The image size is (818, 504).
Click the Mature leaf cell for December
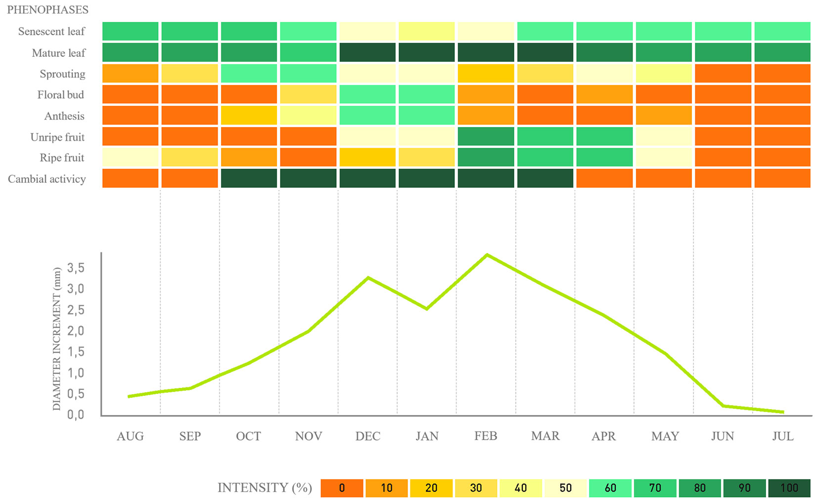(367, 52)
